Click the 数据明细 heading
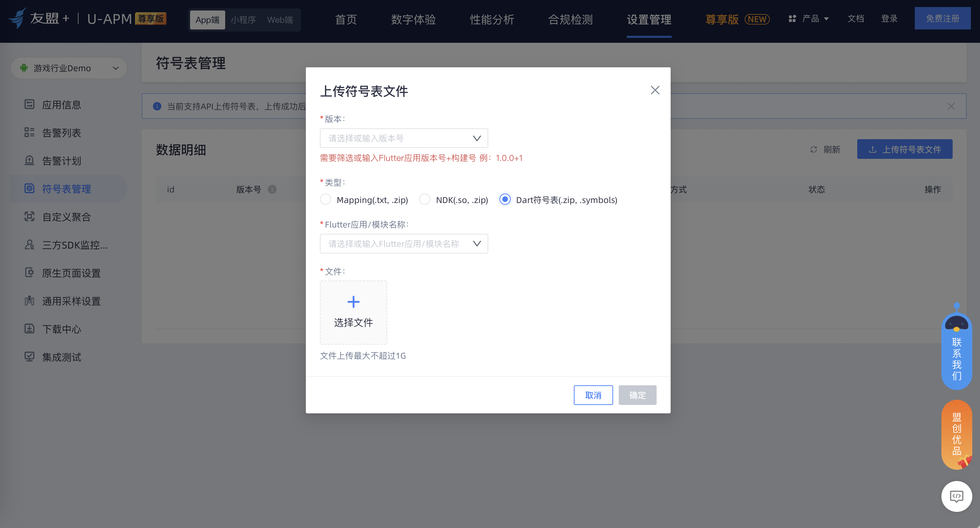 (181, 150)
